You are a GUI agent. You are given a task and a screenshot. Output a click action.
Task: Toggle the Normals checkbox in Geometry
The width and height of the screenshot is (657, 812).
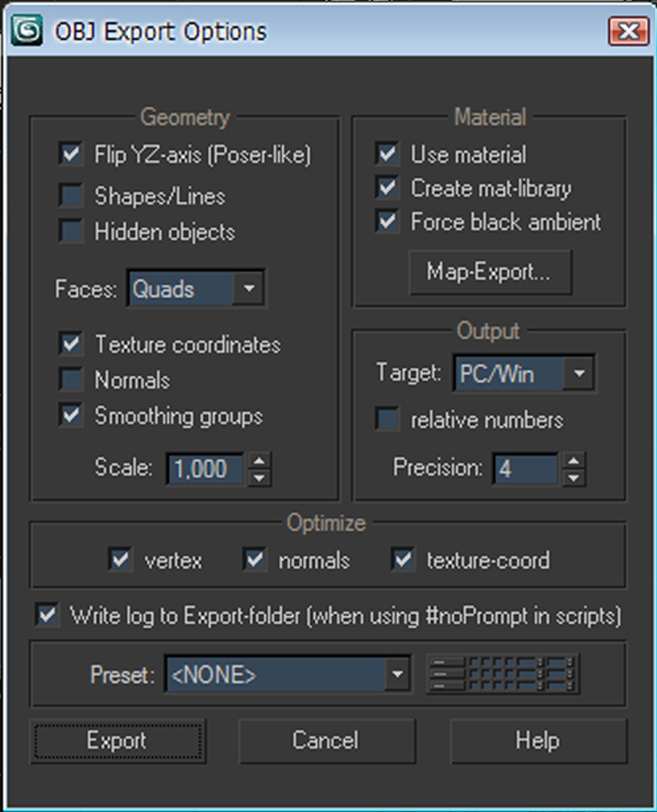[x=70, y=380]
